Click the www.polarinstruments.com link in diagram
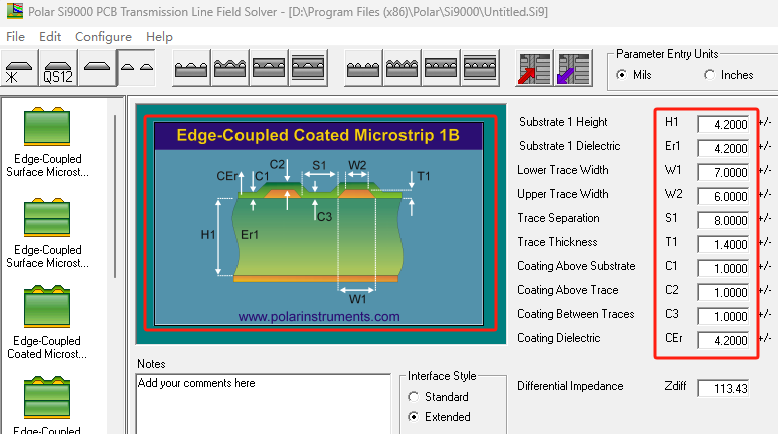 click(318, 316)
